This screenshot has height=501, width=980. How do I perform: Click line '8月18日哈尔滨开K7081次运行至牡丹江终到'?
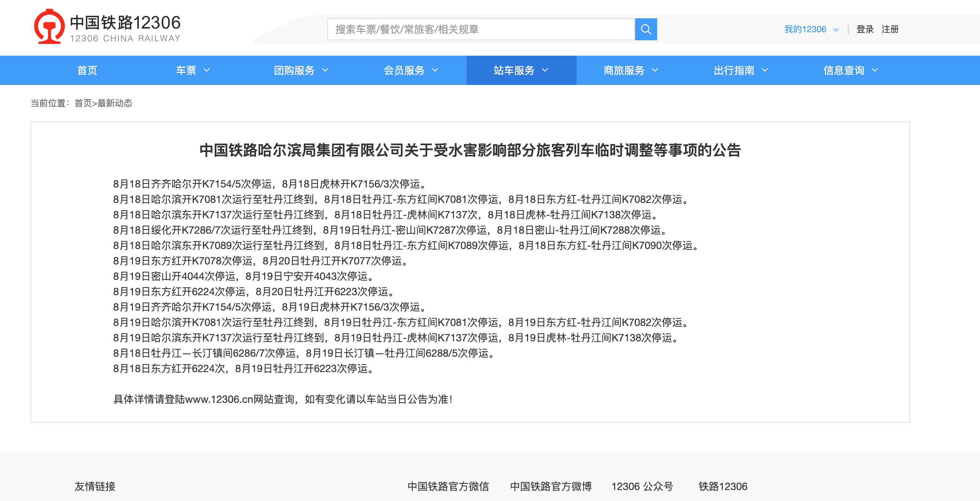click(x=402, y=200)
